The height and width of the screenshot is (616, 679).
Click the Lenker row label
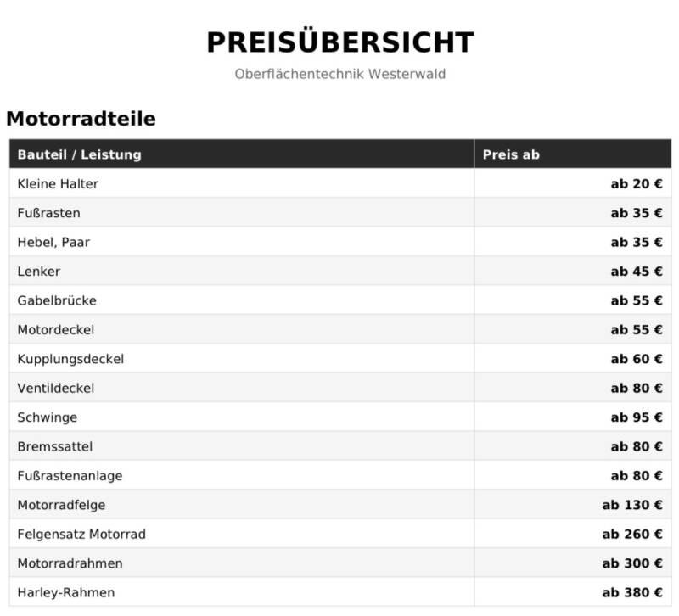pyautogui.click(x=39, y=272)
